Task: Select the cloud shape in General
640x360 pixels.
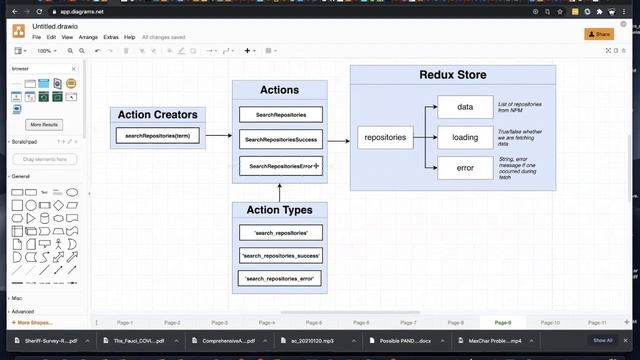Action: coord(58,218)
